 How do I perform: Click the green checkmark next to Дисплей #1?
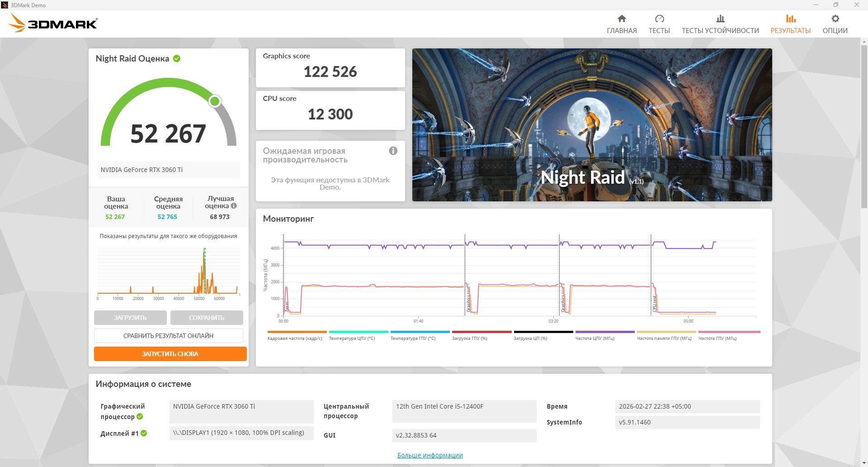click(144, 433)
